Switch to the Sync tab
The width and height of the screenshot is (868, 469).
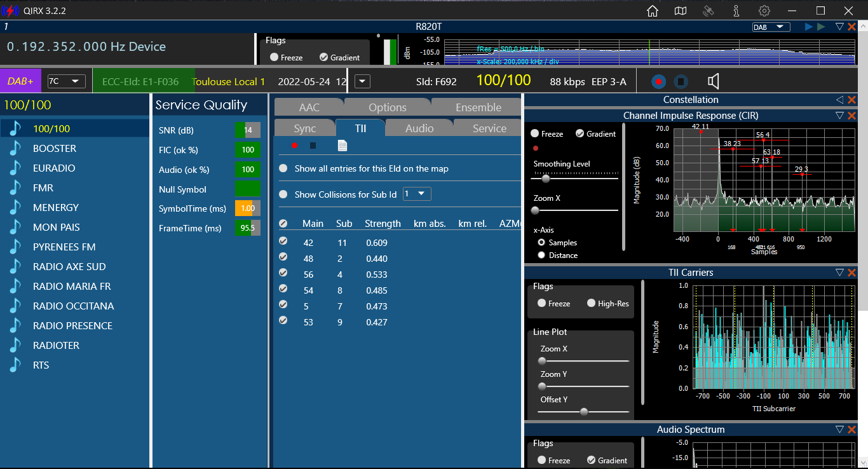[305, 128]
